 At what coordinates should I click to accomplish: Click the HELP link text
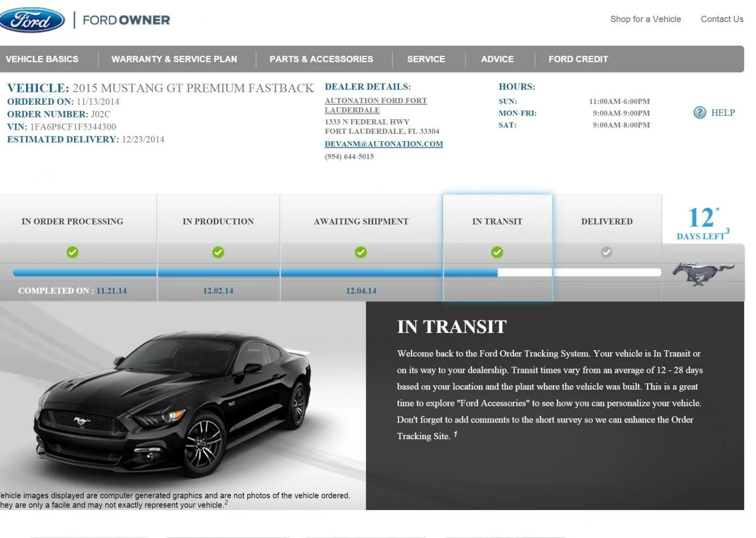(723, 113)
